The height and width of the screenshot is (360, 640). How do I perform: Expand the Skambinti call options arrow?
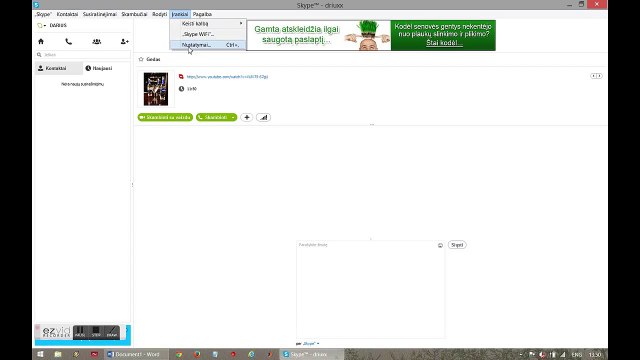pyautogui.click(x=233, y=117)
